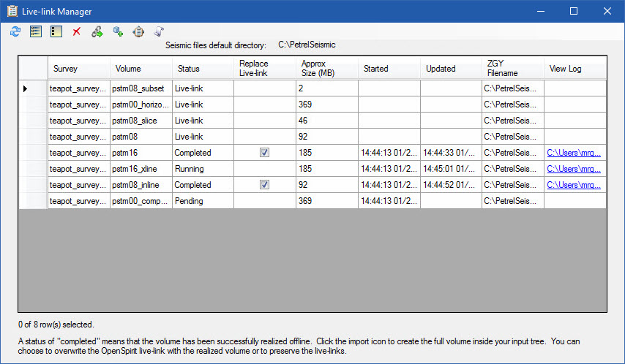This screenshot has height=364, width=625.
Task: Click size value 2 cell
Action: pos(327,88)
